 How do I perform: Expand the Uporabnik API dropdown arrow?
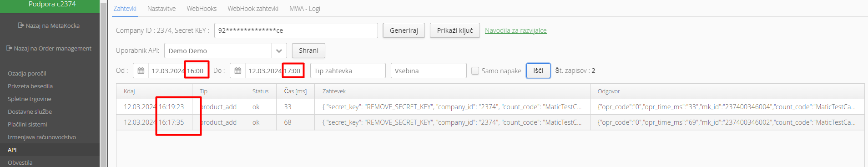279,51
